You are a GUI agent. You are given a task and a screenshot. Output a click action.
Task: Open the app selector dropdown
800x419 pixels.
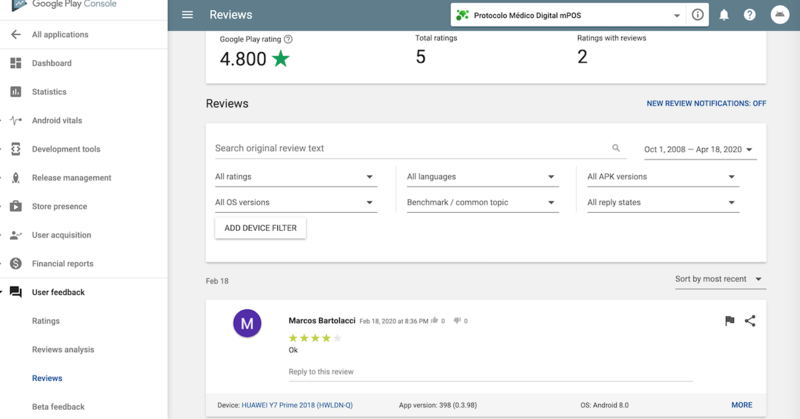point(566,15)
